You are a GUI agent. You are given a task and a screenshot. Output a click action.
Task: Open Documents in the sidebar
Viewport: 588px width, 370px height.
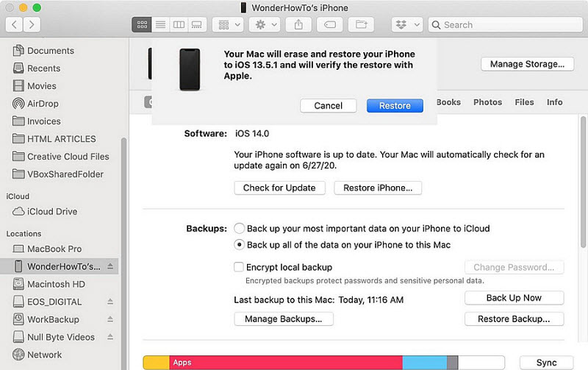(43, 51)
